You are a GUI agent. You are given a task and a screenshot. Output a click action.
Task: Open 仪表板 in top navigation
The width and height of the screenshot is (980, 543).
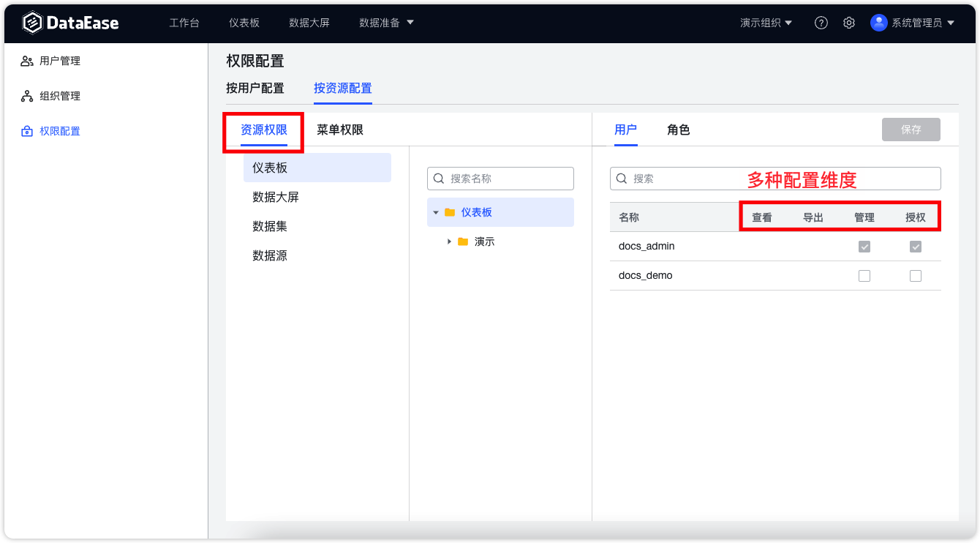[x=244, y=23]
